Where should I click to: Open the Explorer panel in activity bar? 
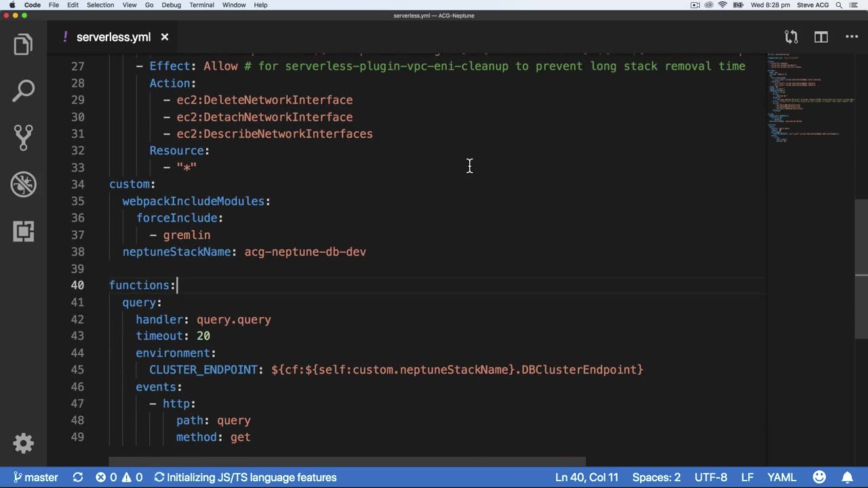[23, 45]
